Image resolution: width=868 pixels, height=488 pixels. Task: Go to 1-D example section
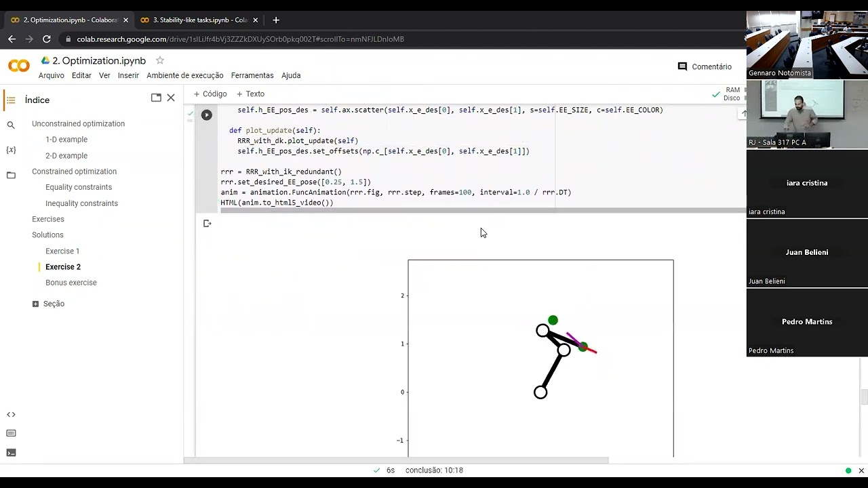[66, 140]
